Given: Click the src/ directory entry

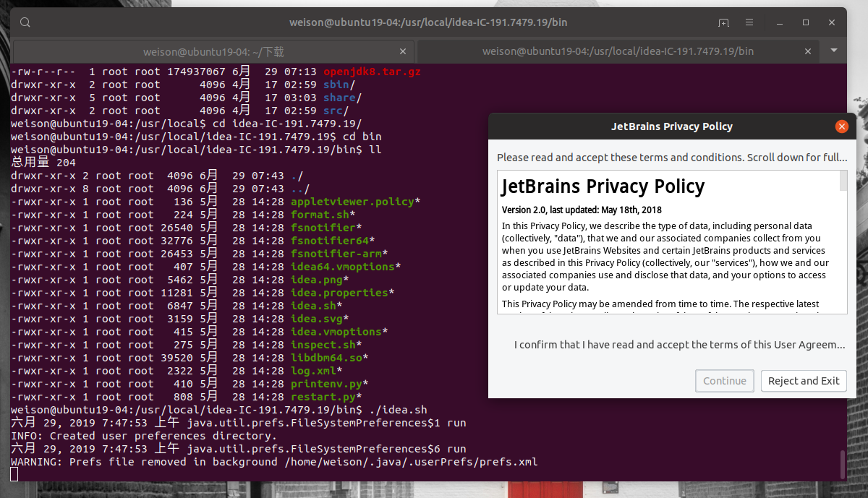Looking at the screenshot, I should pos(336,111).
